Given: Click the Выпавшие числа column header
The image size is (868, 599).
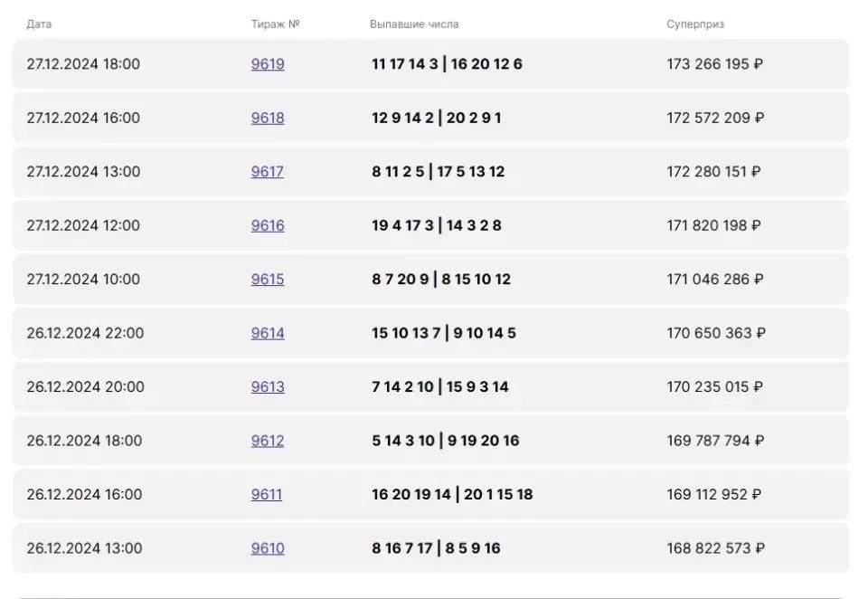Looking at the screenshot, I should pos(414,24).
